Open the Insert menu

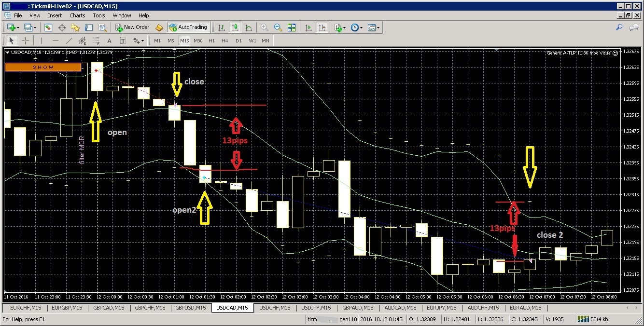coord(55,15)
